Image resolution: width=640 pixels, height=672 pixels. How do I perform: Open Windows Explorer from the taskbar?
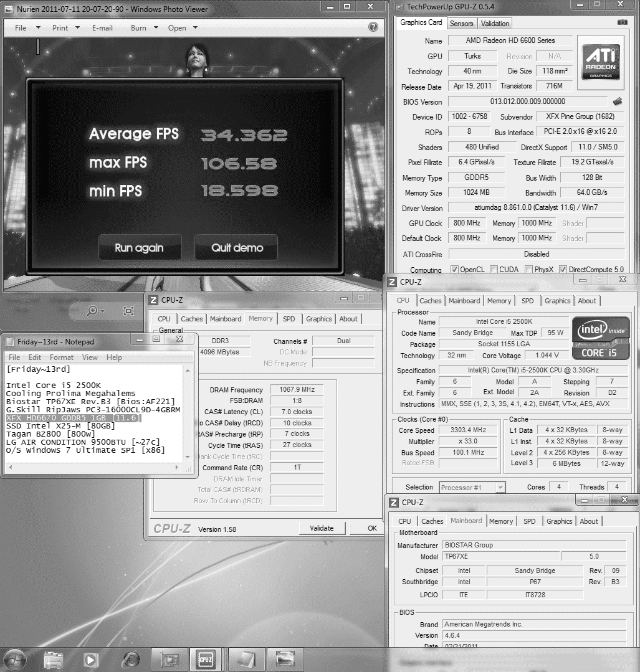click(x=54, y=659)
